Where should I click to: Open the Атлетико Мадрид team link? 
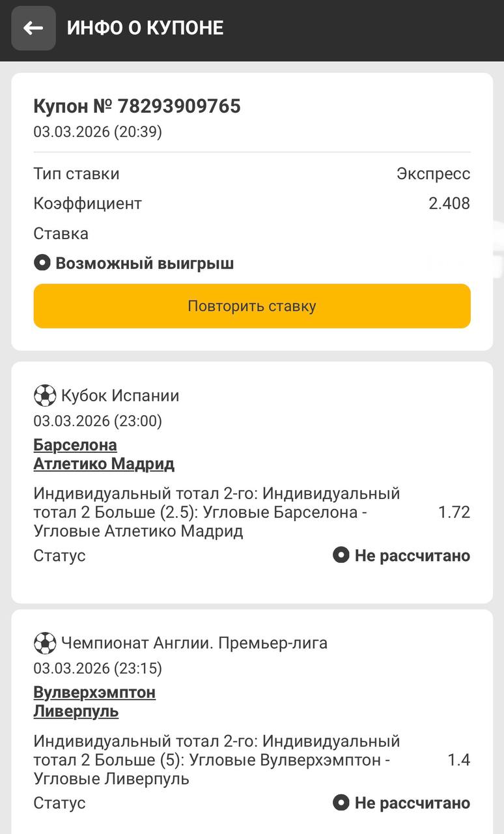(104, 464)
